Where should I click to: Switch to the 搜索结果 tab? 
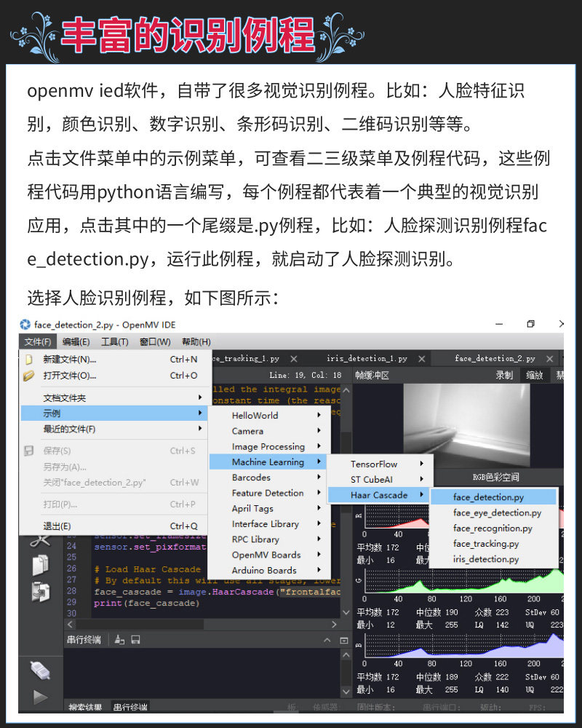coord(85,708)
